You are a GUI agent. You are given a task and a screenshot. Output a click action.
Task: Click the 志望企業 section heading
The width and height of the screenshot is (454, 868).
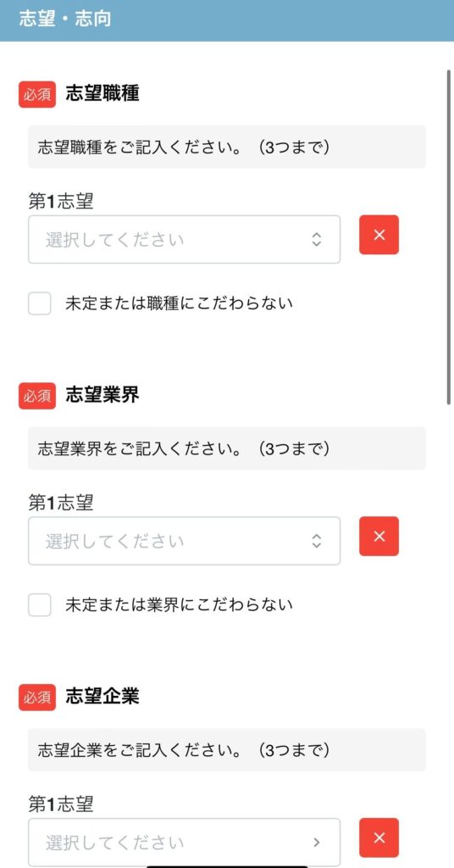[x=102, y=697]
